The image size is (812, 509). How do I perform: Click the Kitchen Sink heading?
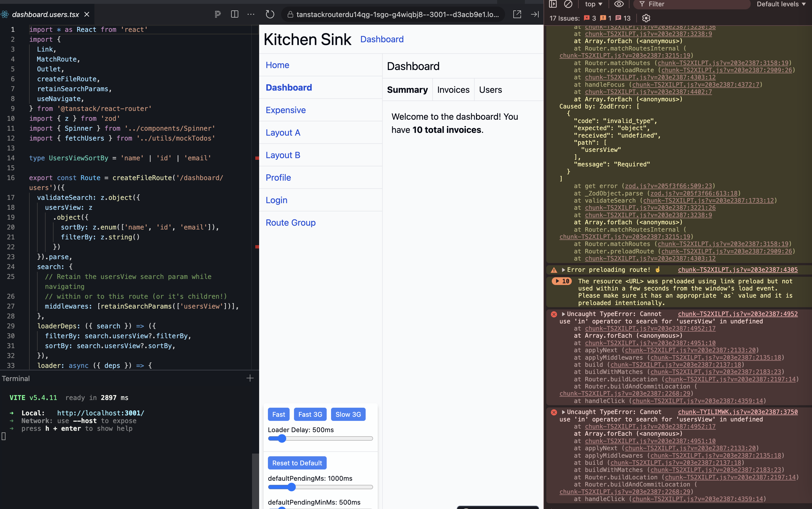point(307,39)
